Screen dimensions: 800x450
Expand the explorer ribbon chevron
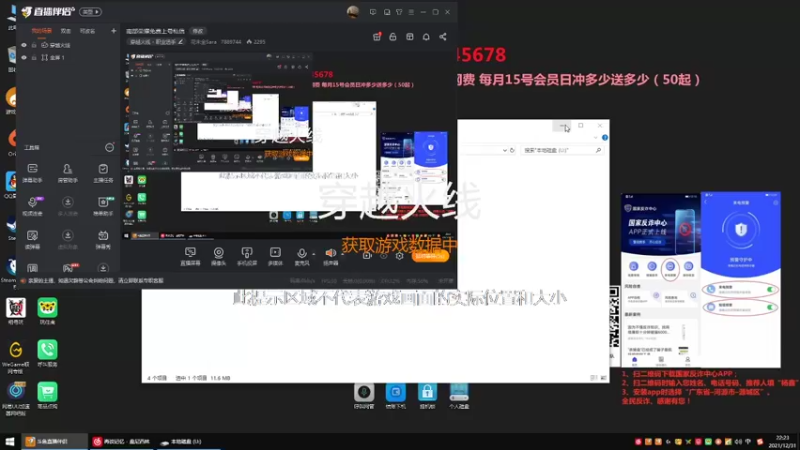(x=595, y=138)
